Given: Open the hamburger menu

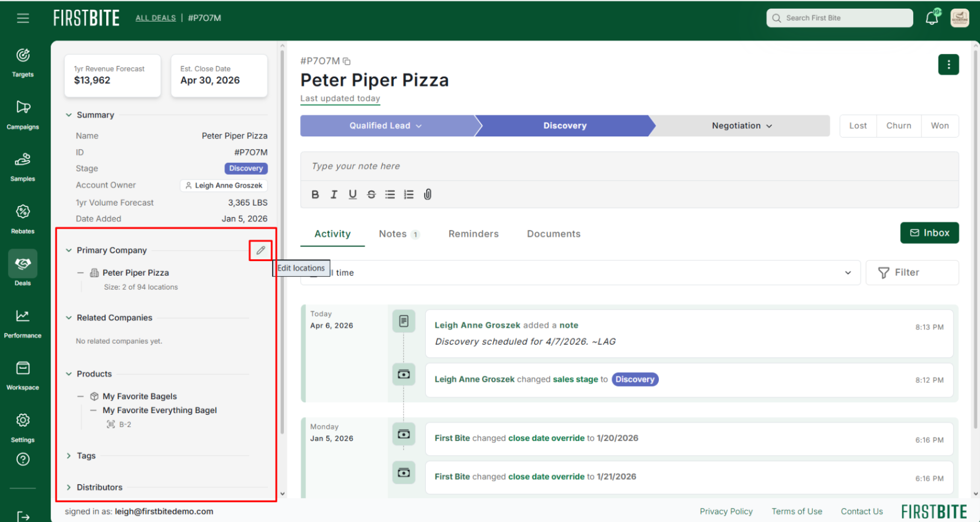Looking at the screenshot, I should [x=23, y=18].
